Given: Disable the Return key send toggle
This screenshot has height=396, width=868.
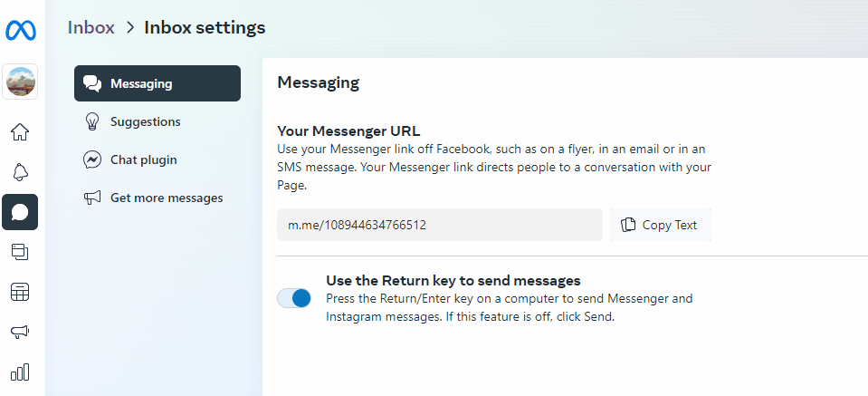Looking at the screenshot, I should 294,298.
